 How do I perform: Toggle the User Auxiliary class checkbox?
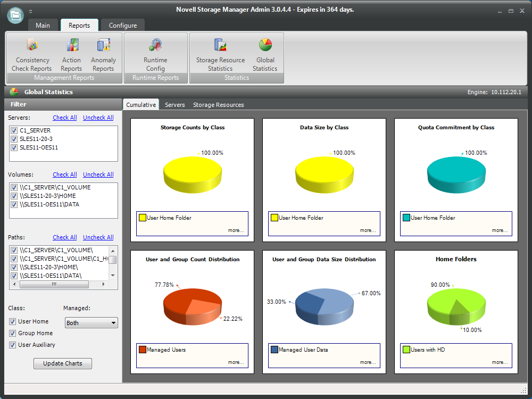(13, 345)
